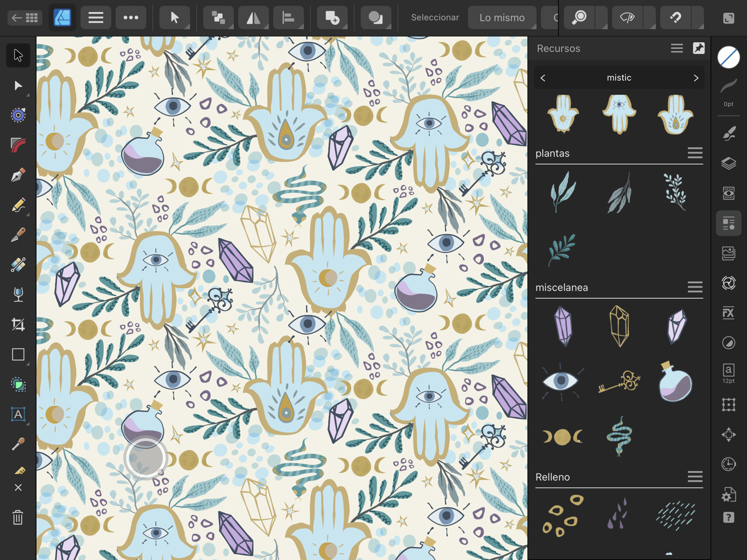747x560 pixels.
Task: Pick the Colour Picker eyedropper tool
Action: tap(18, 444)
